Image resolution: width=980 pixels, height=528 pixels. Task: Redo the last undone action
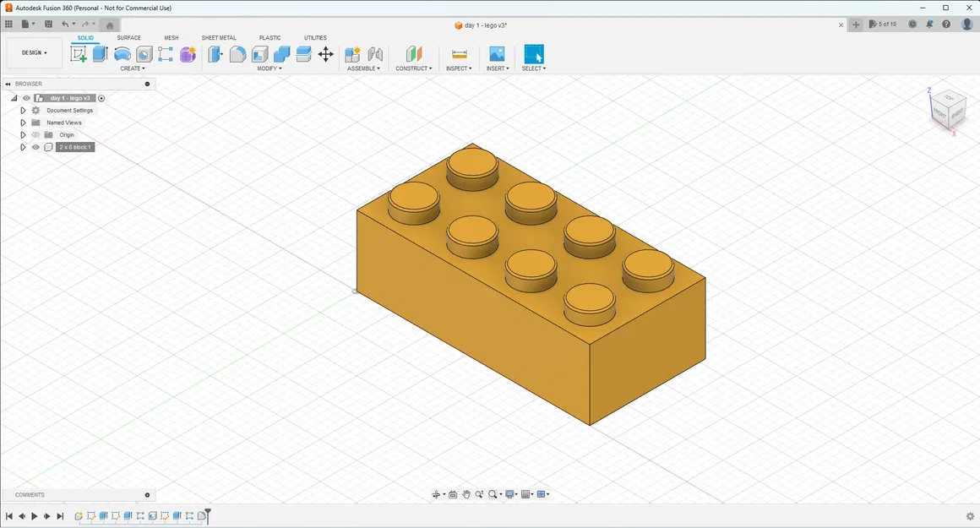tap(85, 24)
